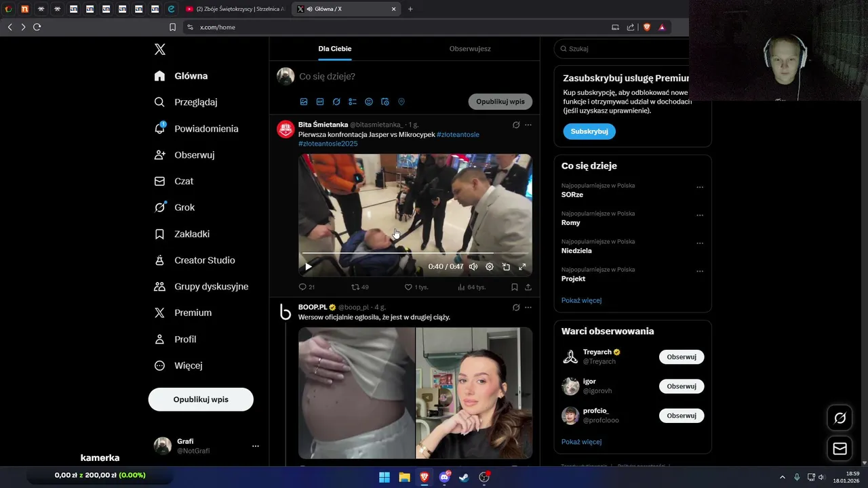This screenshot has height=488, width=868.
Task: Bookmark the Bita Śmietanka post
Action: click(515, 287)
